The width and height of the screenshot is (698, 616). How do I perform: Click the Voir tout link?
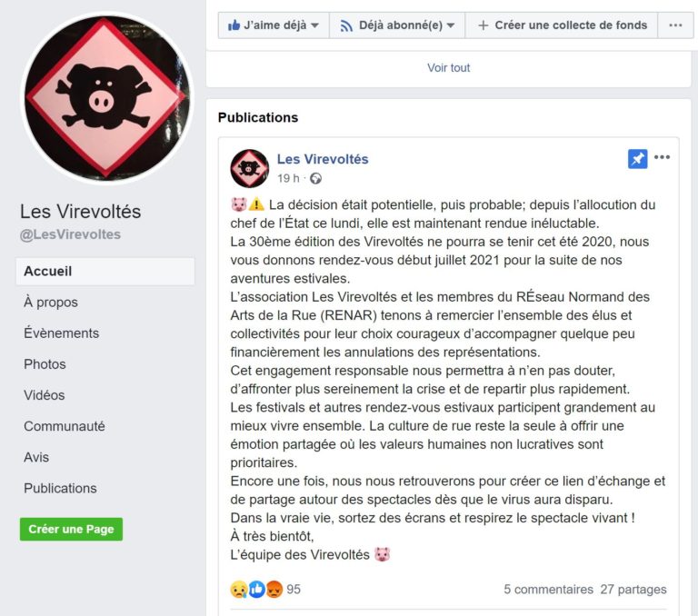pos(448,67)
